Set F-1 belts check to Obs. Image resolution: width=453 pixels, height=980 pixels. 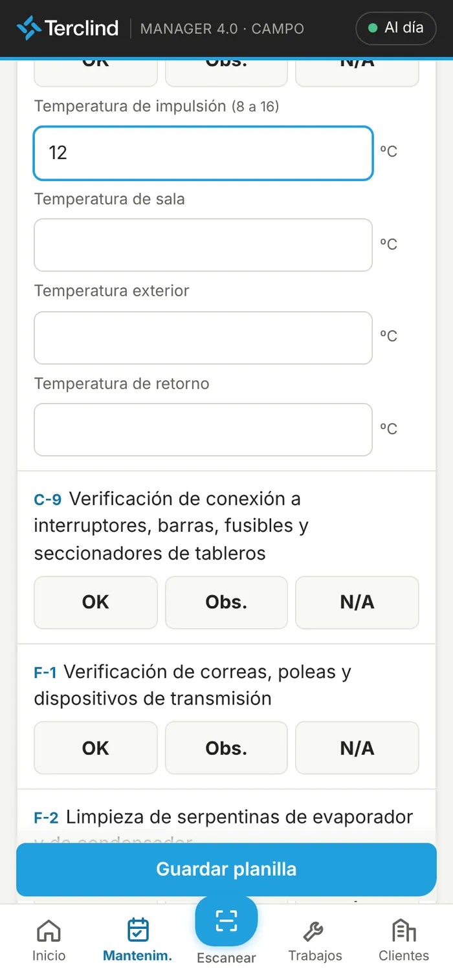[226, 748]
